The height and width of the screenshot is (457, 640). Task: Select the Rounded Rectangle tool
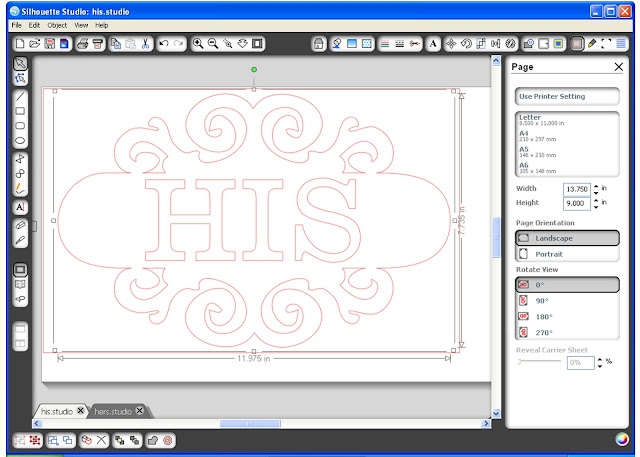[20, 126]
